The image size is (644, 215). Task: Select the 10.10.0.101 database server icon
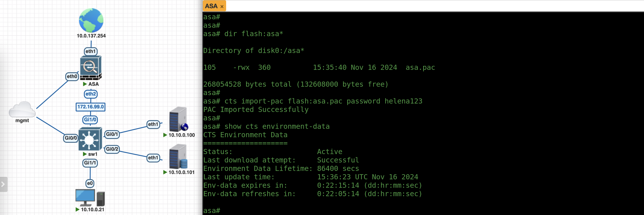(178, 156)
